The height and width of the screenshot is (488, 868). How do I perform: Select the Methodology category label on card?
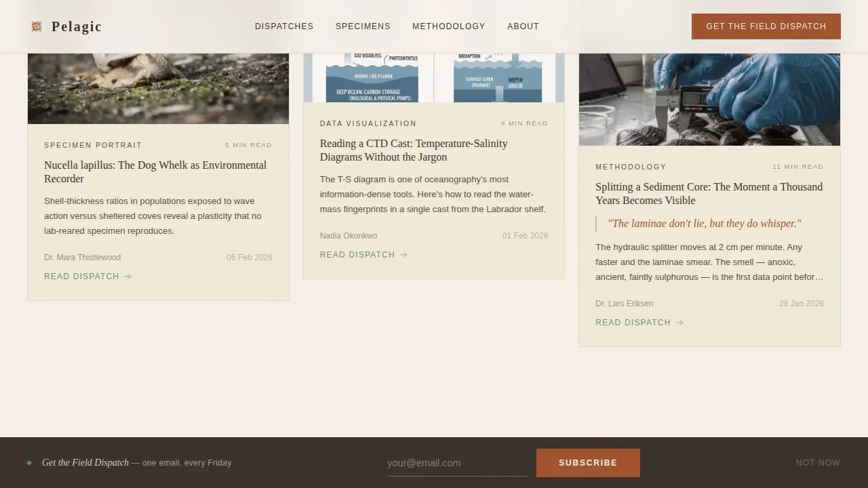tap(631, 167)
